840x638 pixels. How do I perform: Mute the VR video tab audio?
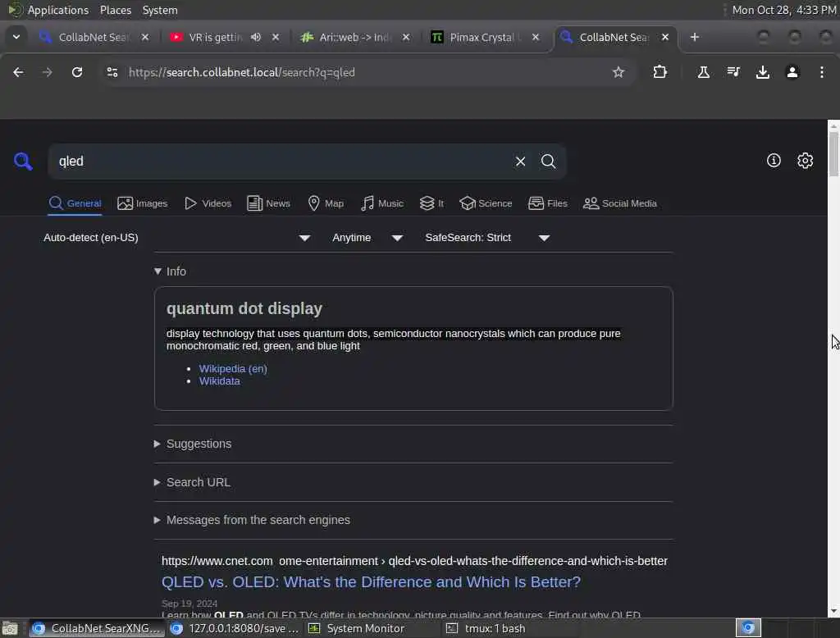coord(256,37)
